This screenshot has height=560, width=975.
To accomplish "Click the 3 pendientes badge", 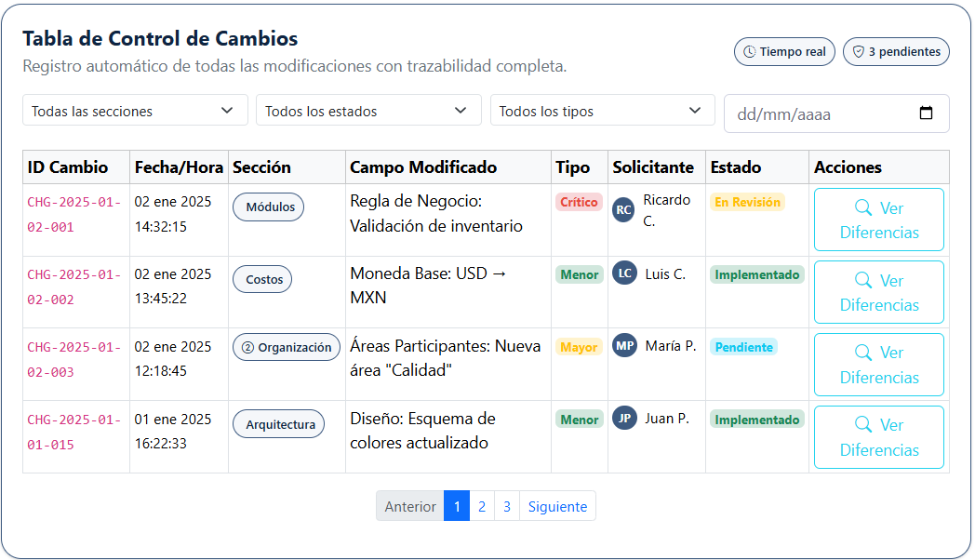I will point(896,51).
